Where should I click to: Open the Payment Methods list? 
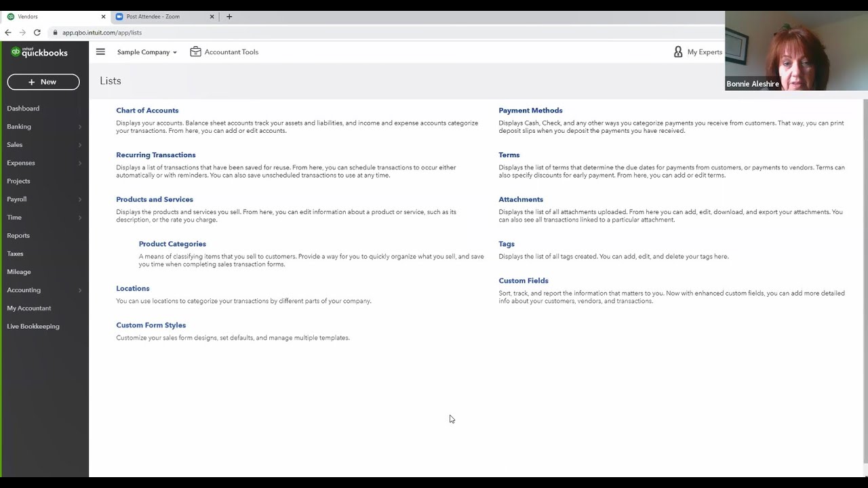point(530,110)
